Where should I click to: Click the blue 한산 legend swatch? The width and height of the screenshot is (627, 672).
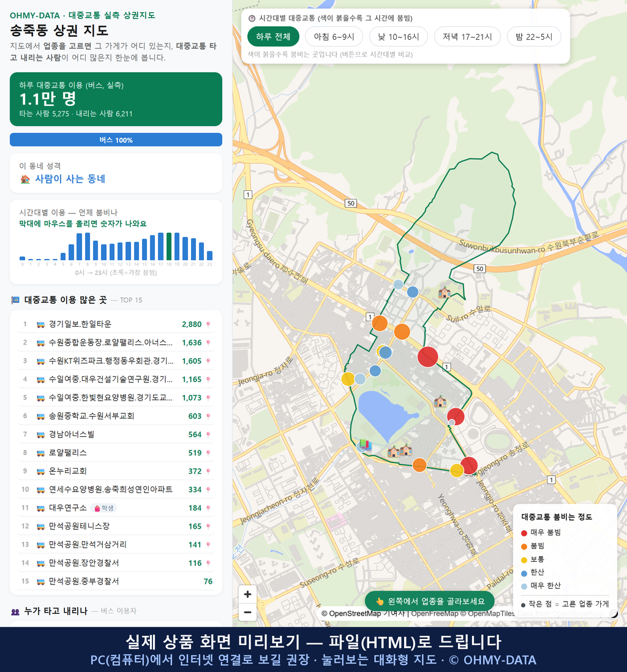pyautogui.click(x=524, y=573)
